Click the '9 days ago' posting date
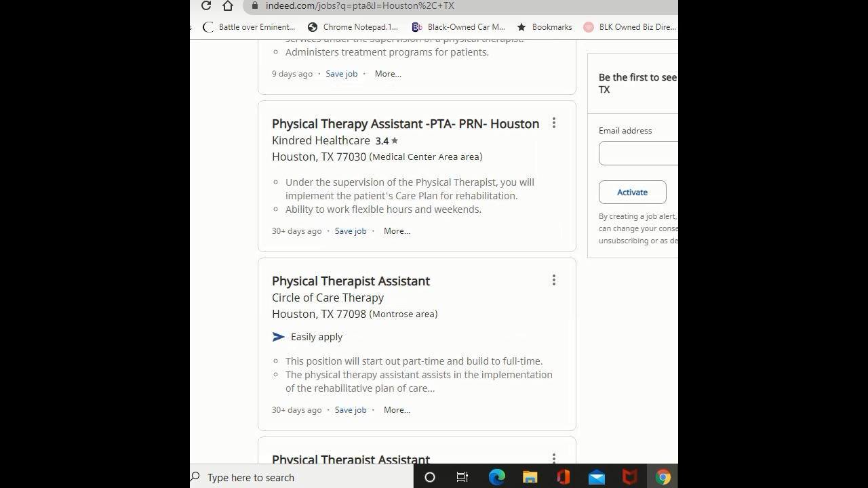 [292, 74]
